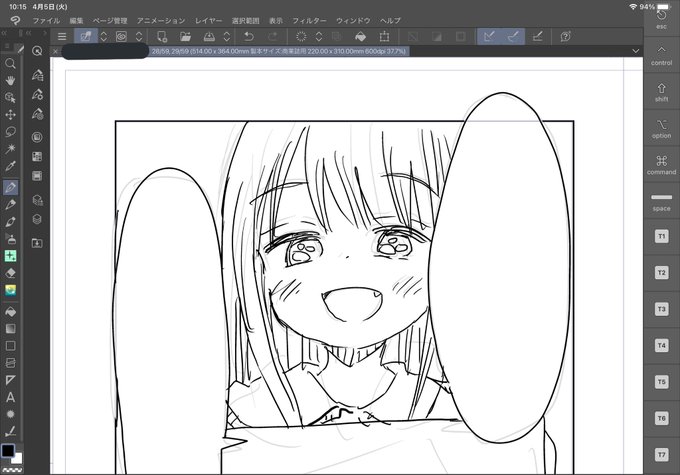Click the Open file folder icon
Image resolution: width=680 pixels, height=475 pixels.
click(185, 36)
